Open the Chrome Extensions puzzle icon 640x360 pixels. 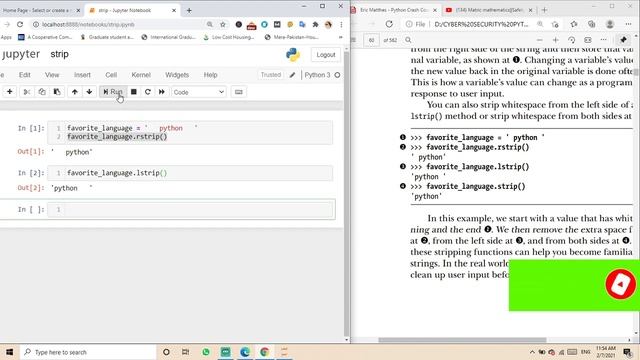pos(315,24)
